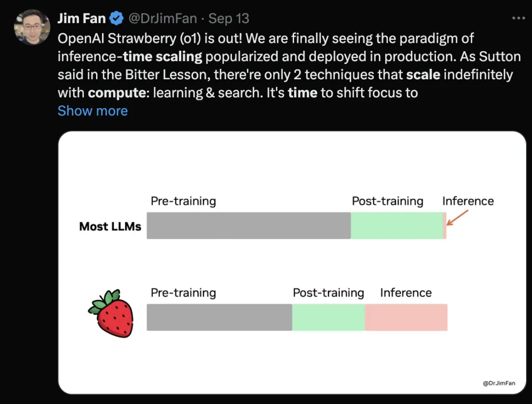Click the Sep 13 timestamp
The height and width of the screenshot is (404, 532).
tap(229, 18)
